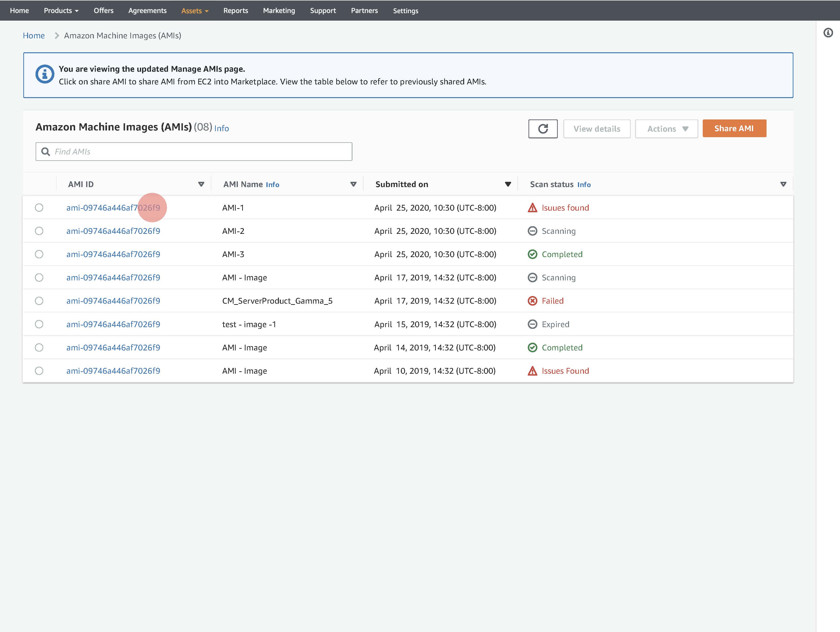
Task: Click the info circle icon in top-right corner
Action: click(828, 33)
